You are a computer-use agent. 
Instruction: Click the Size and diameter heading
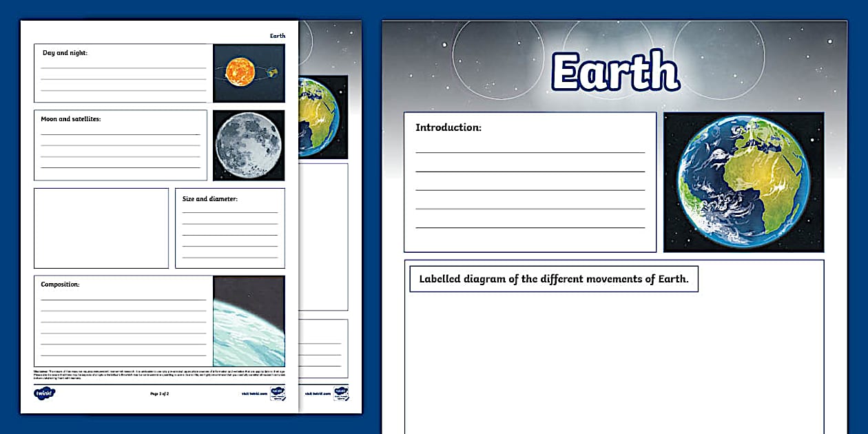(x=209, y=199)
